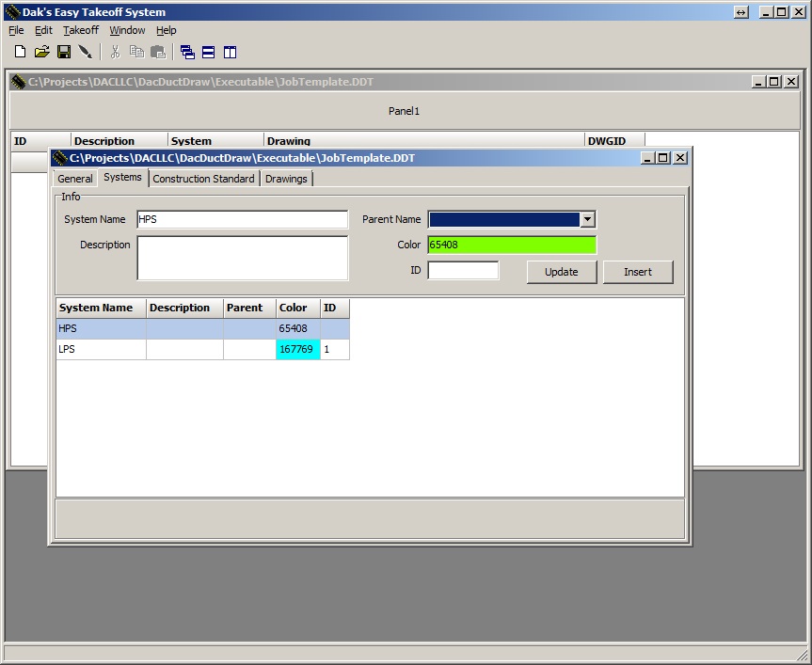Switch to the Drawings tab
The image size is (812, 665).
[x=286, y=179]
